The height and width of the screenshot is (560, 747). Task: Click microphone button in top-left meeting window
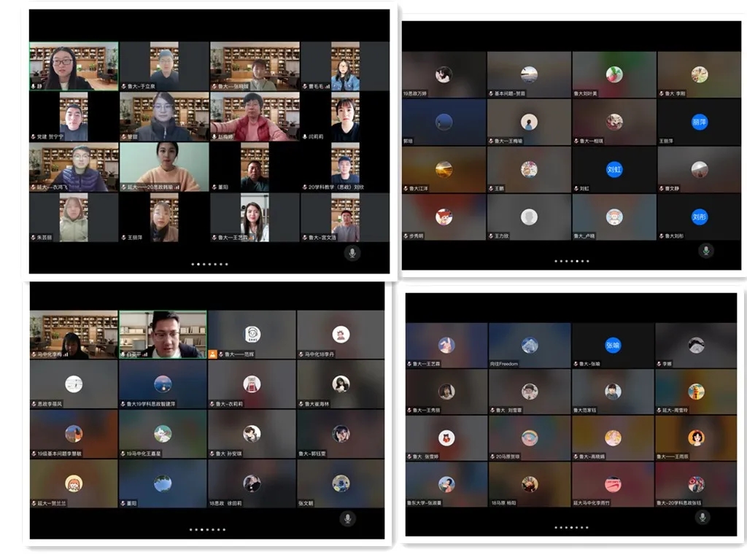click(x=352, y=252)
